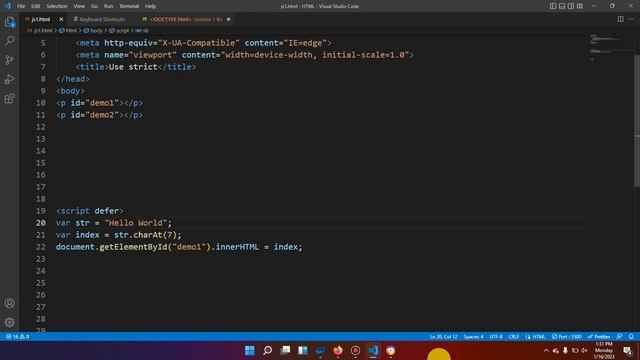640x360 pixels.
Task: Open the Manage gear icon
Action: pyautogui.click(x=9, y=322)
